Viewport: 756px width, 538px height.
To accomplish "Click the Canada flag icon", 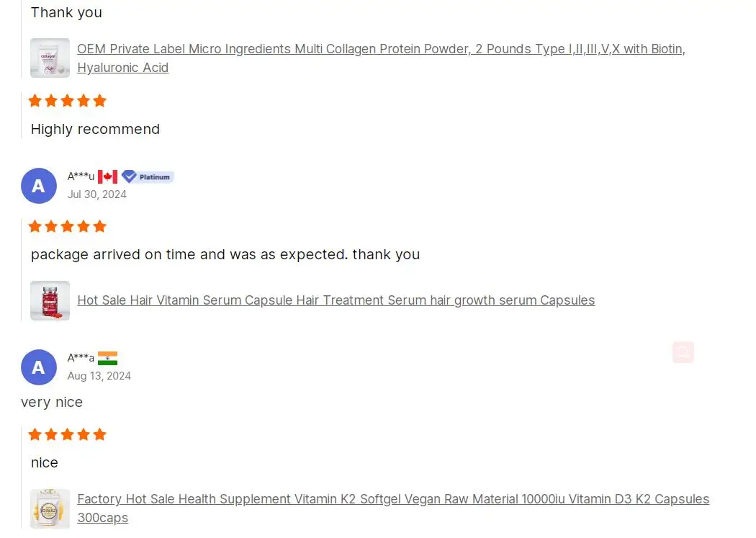I will coord(107,177).
